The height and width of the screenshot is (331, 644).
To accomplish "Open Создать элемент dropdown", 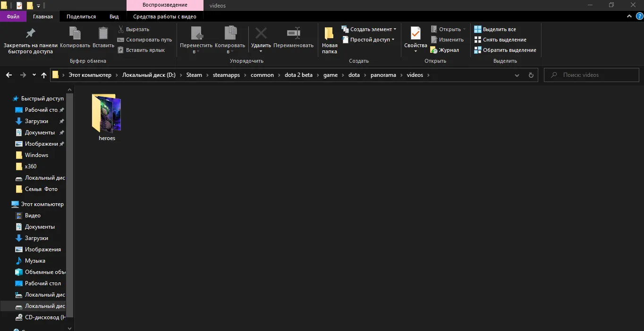I will coord(369,29).
